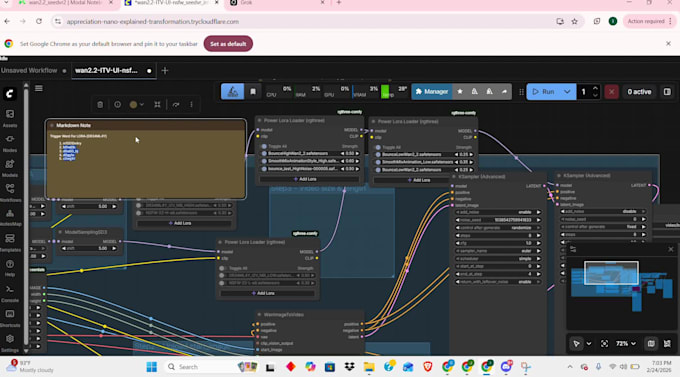Change the scheduler simple dropdown
680x377 pixels.
pyautogui.click(x=498, y=259)
